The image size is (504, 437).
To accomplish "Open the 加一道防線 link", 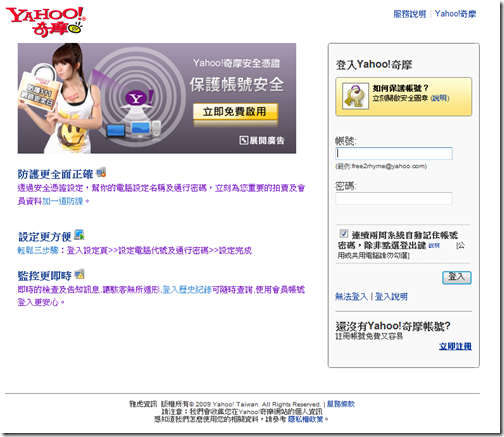I will click(x=63, y=201).
